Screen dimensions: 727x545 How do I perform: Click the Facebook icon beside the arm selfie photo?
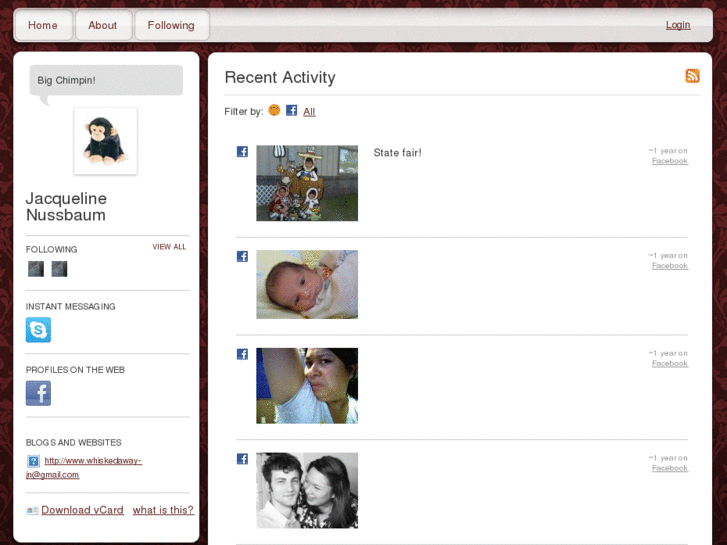click(x=242, y=354)
